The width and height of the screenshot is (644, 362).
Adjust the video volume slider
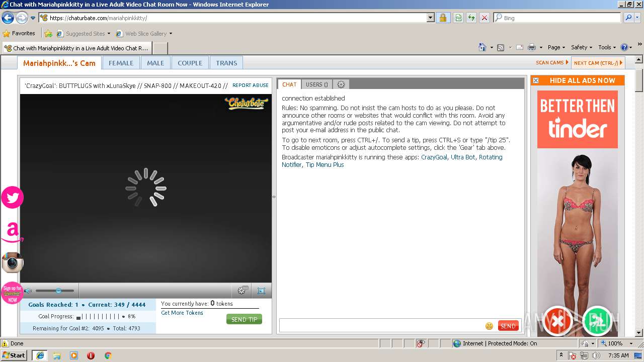point(55,291)
